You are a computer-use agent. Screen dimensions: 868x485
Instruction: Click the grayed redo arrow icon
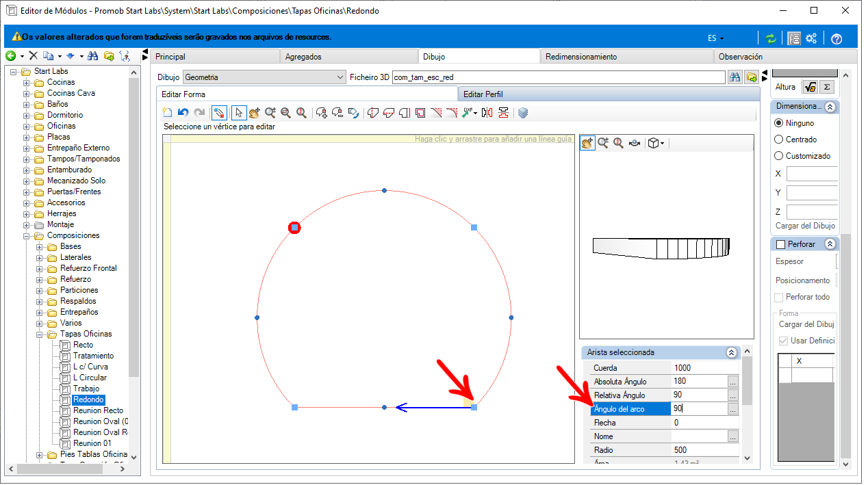(x=199, y=113)
